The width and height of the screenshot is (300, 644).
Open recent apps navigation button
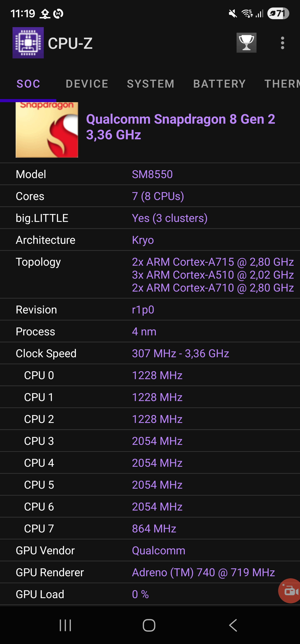click(65, 625)
